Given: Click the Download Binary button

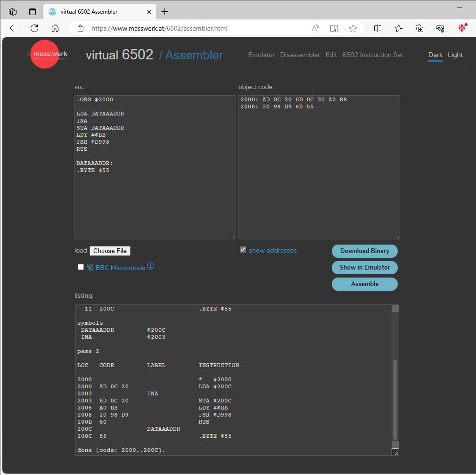Looking at the screenshot, I should click(x=365, y=251).
